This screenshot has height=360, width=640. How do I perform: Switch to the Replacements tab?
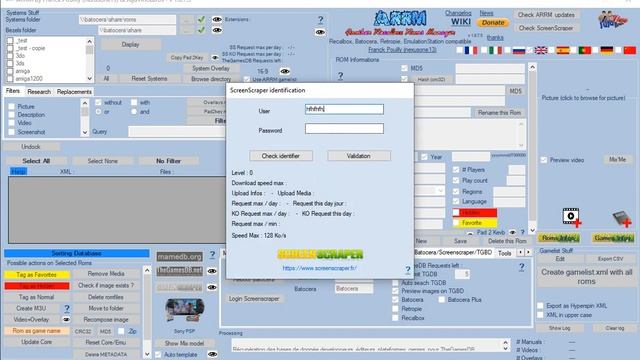74,91
